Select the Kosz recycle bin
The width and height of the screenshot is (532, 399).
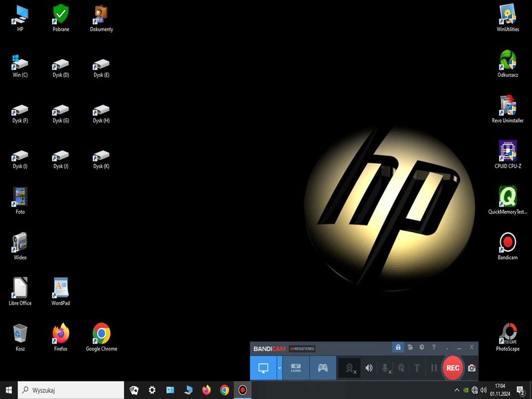(20, 337)
